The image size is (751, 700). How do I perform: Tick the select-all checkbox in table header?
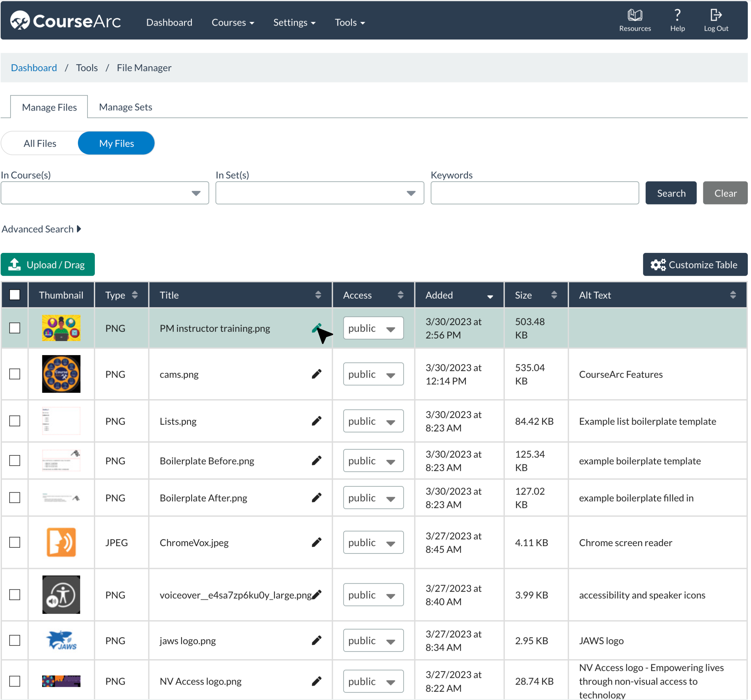[15, 295]
